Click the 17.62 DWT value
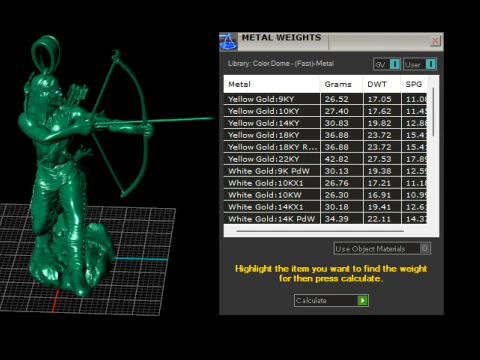The image size is (480, 360). (379, 111)
